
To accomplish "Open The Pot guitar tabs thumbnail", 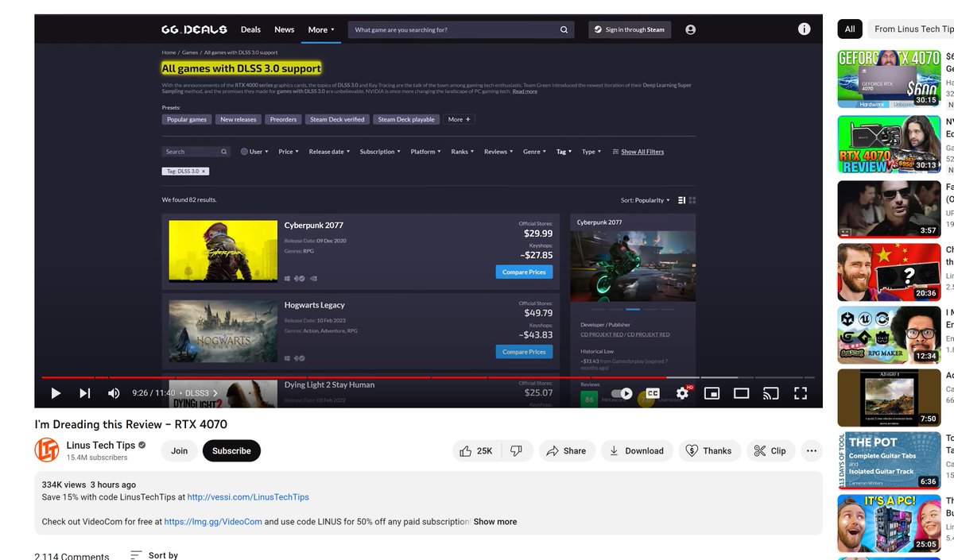I will [889, 461].
